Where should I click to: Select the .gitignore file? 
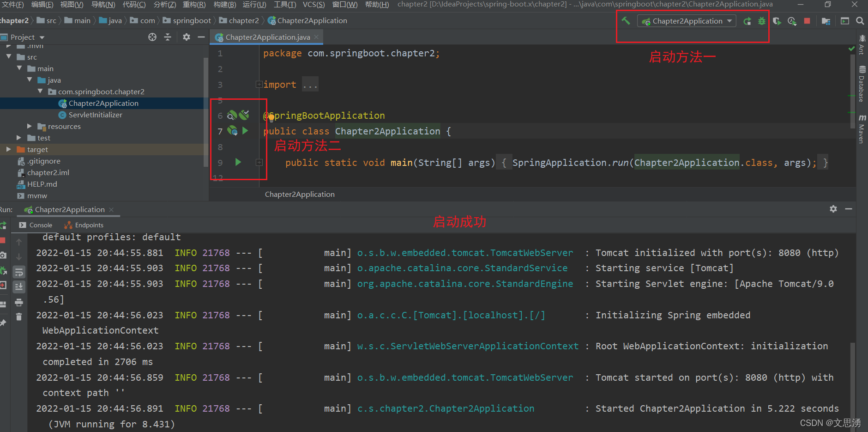(43, 161)
